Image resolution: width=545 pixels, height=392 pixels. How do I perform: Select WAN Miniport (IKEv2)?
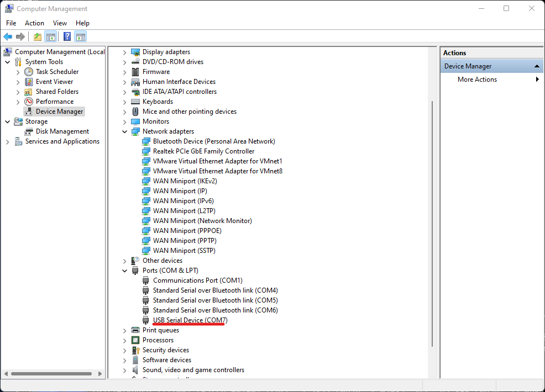tap(185, 181)
